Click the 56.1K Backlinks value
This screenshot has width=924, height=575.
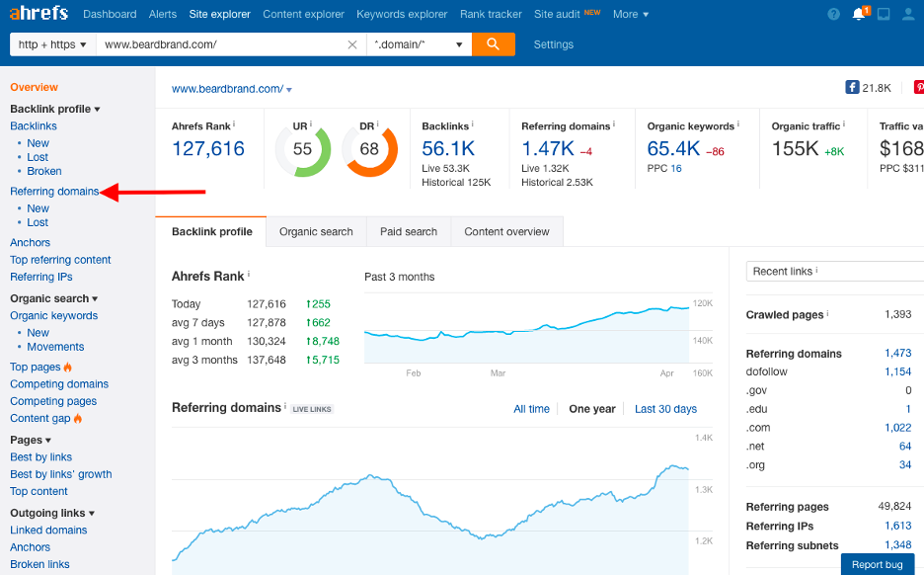click(x=448, y=148)
